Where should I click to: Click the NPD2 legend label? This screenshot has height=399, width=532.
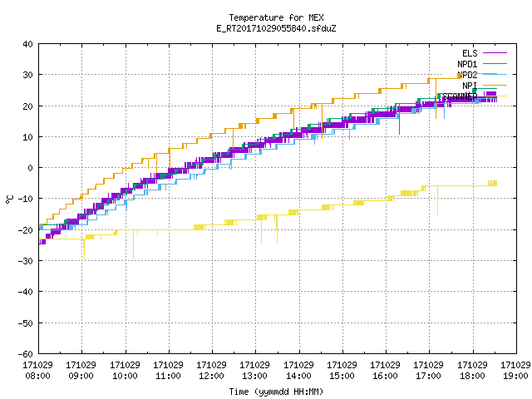467,75
